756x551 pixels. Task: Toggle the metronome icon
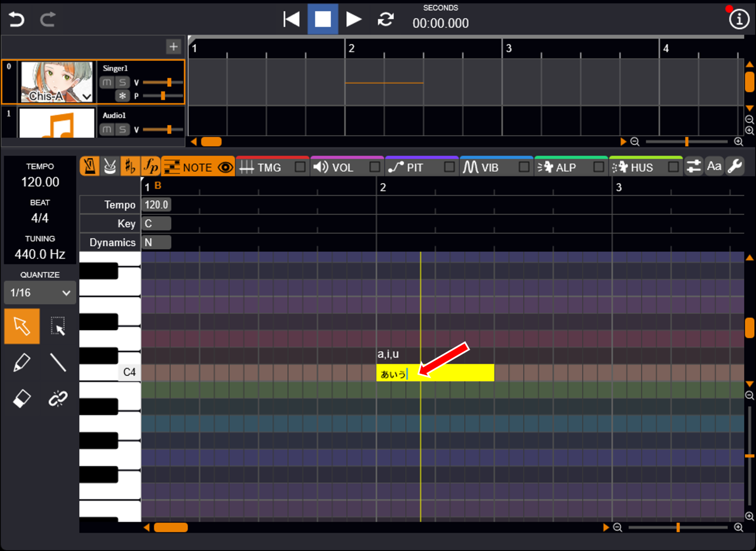pyautogui.click(x=89, y=167)
